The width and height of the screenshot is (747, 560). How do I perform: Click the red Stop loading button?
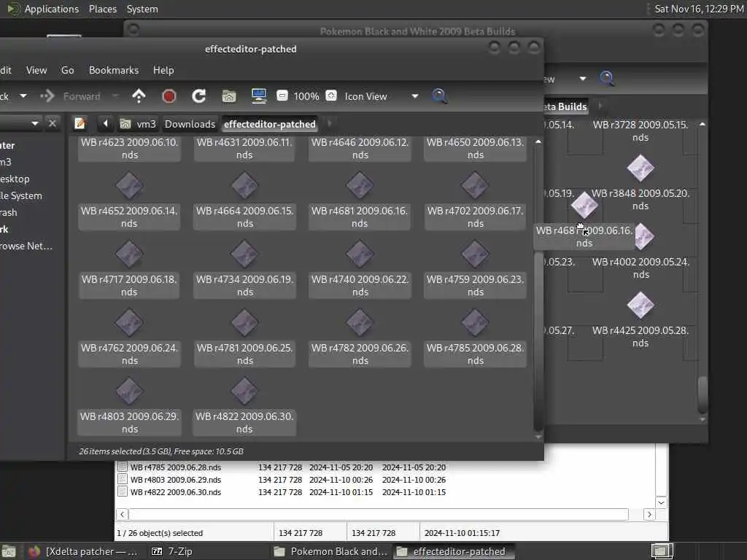pos(169,96)
